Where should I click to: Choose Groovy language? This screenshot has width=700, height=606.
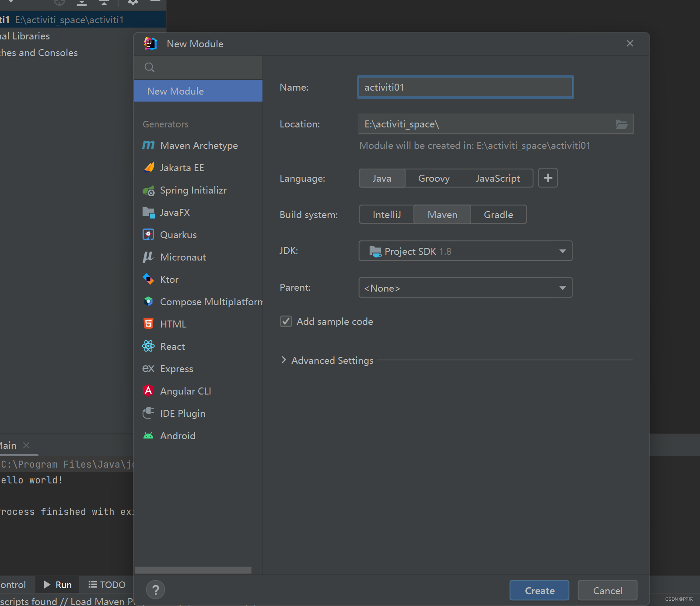pos(434,178)
